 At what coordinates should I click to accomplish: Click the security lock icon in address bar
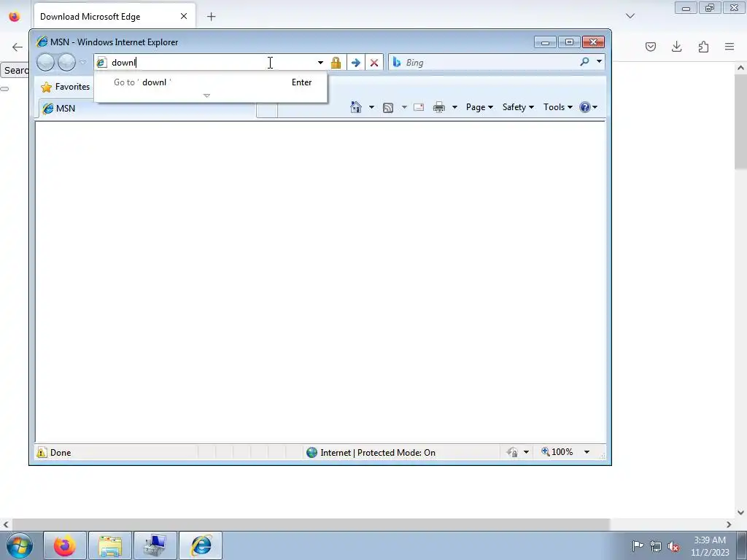(336, 63)
